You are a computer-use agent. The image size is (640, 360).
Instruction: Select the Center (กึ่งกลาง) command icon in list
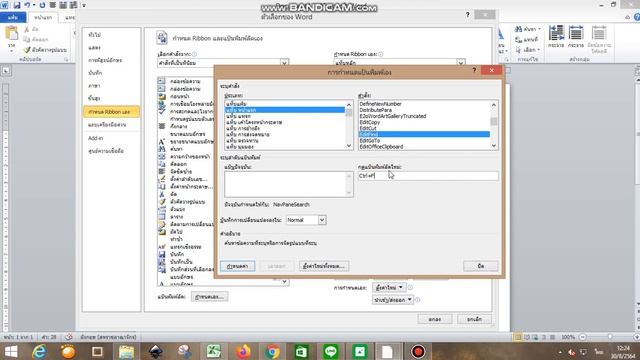click(x=162, y=127)
